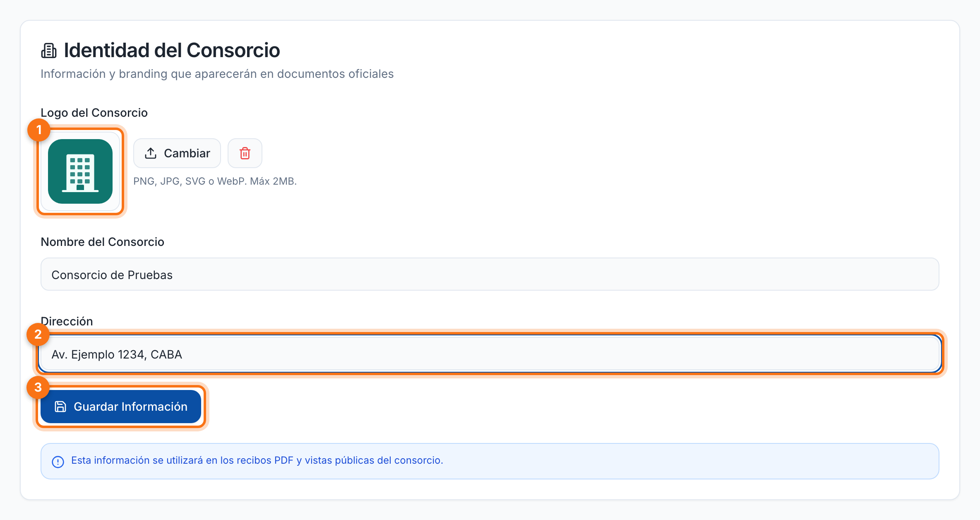The width and height of the screenshot is (980, 520).
Task: Select the 'Identidad del Consorcio' heading
Action: coord(172,51)
